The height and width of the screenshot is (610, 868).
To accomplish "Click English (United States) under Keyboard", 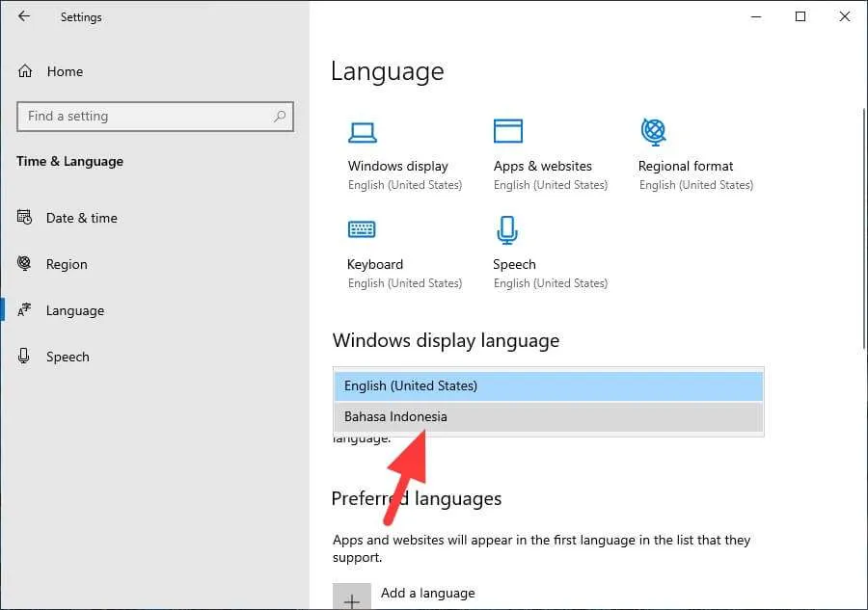I will (405, 283).
